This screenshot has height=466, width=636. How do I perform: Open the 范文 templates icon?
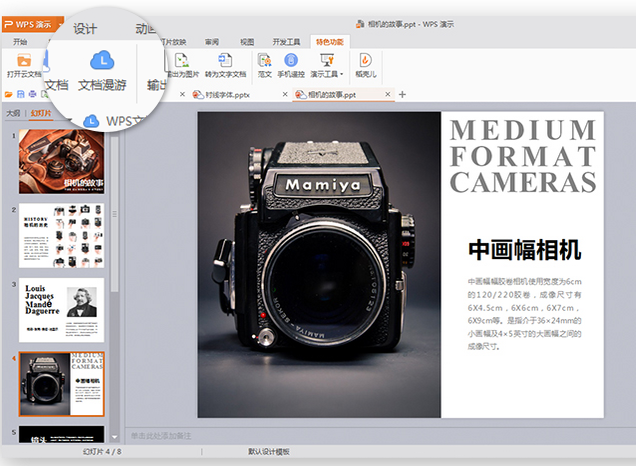[x=265, y=61]
